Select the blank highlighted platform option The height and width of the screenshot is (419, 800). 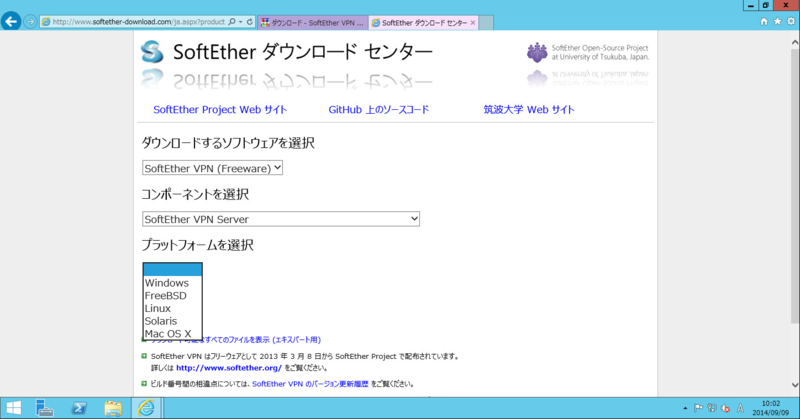point(172,270)
